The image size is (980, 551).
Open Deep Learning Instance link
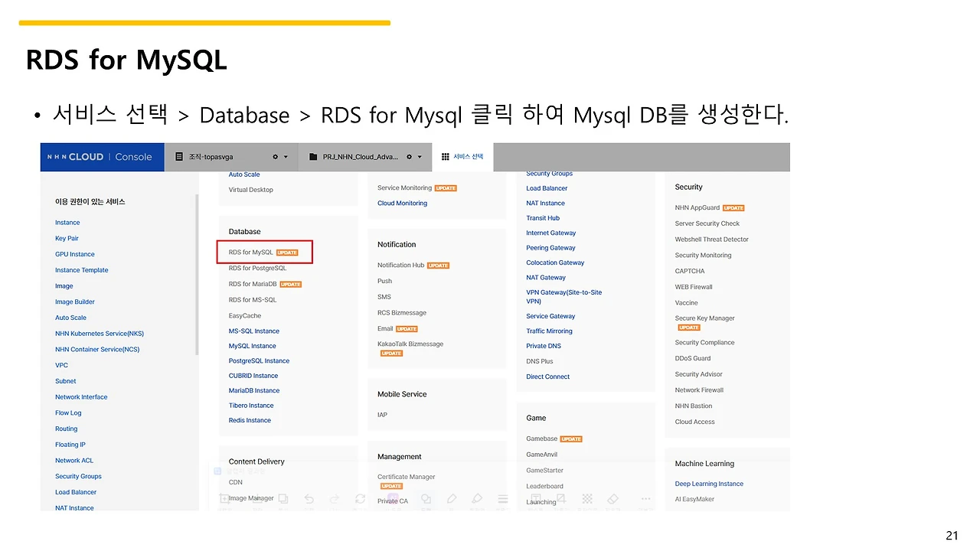[x=709, y=484]
